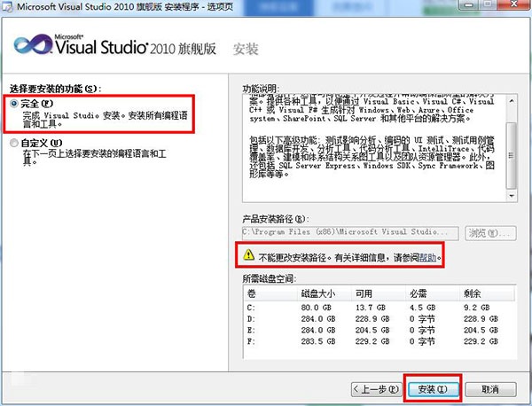
Task: Minimize the installer window
Action: click(470, 4)
